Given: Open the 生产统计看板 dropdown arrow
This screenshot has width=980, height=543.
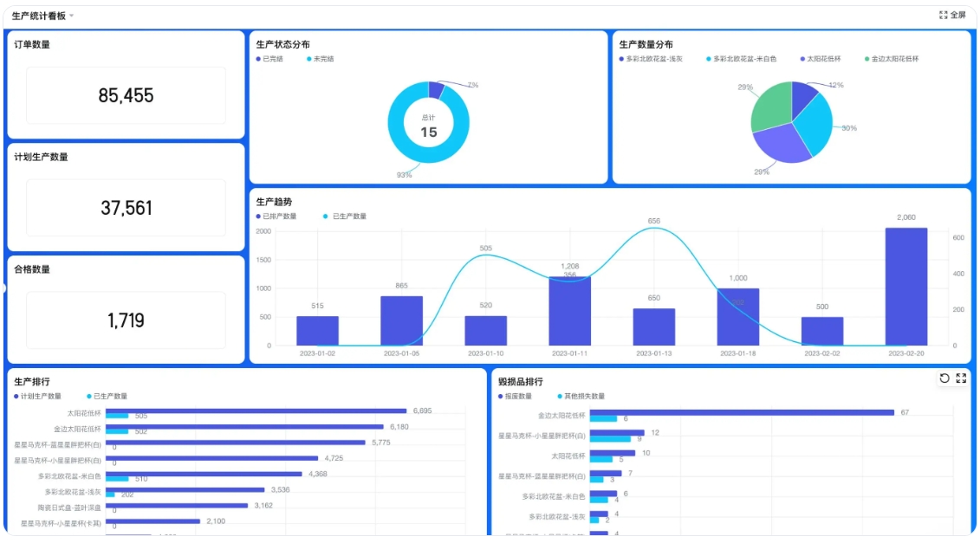Looking at the screenshot, I should point(72,16).
